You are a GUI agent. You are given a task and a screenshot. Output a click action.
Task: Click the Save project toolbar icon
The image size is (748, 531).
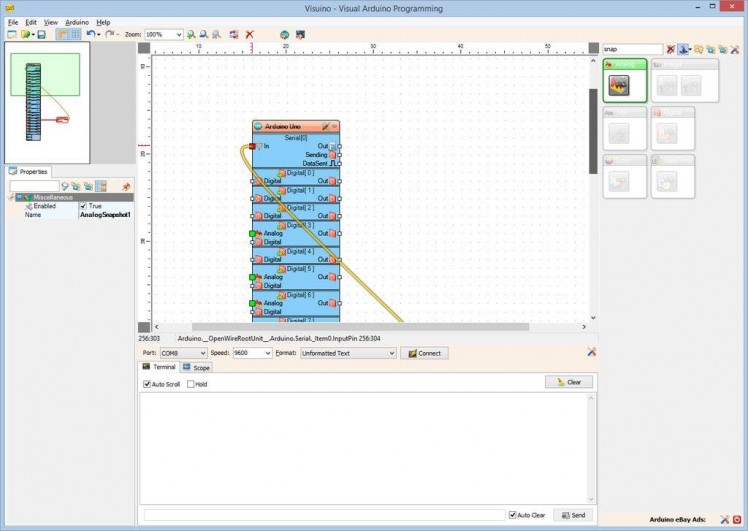click(x=41, y=34)
